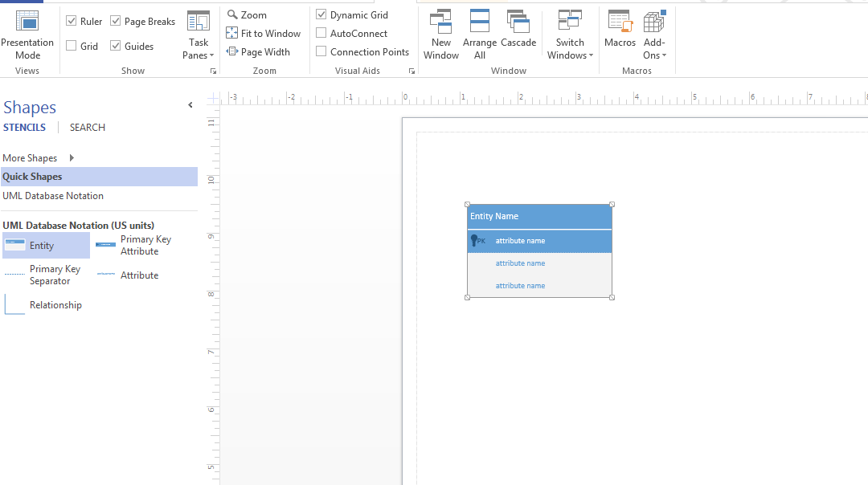Image resolution: width=868 pixels, height=485 pixels.
Task: Expand the More Shapes submenu
Action: 72,158
